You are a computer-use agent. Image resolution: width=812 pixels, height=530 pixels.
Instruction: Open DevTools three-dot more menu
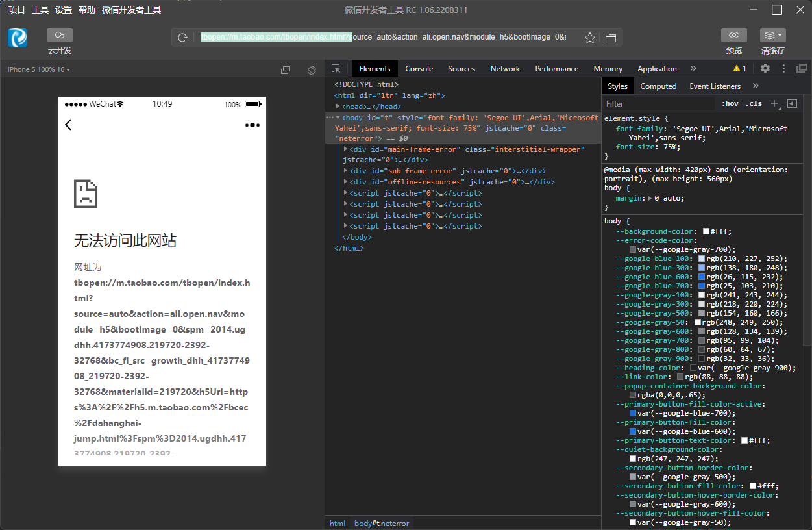783,68
